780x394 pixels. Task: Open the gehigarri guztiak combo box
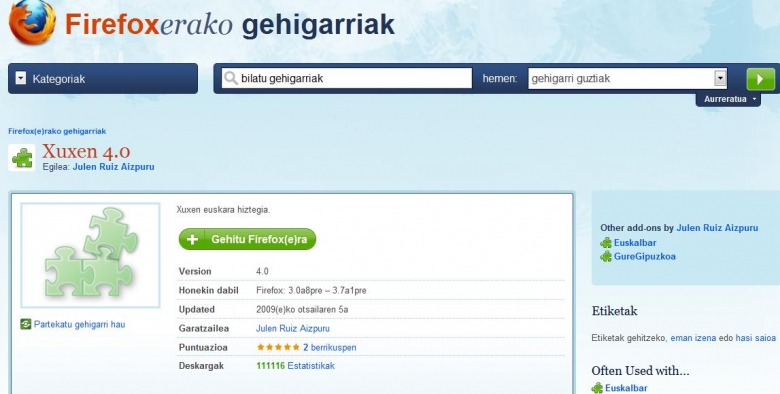point(627,78)
